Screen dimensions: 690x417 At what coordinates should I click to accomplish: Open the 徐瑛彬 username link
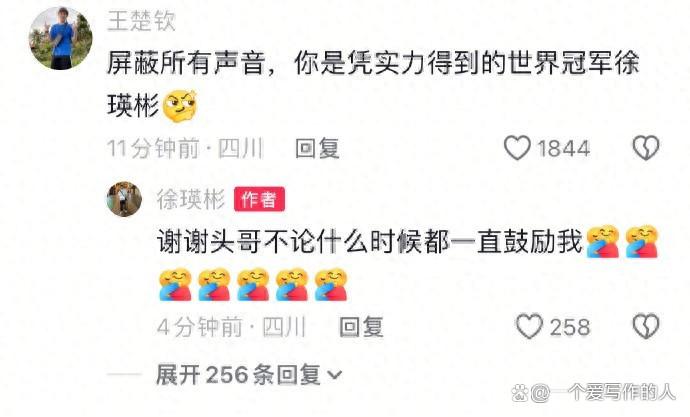coord(191,199)
